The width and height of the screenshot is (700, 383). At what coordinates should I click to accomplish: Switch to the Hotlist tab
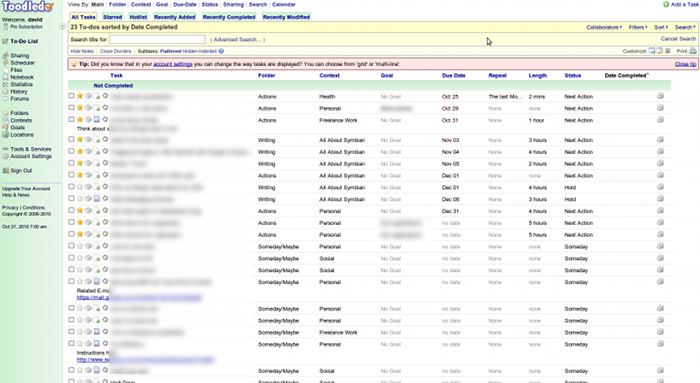click(138, 17)
